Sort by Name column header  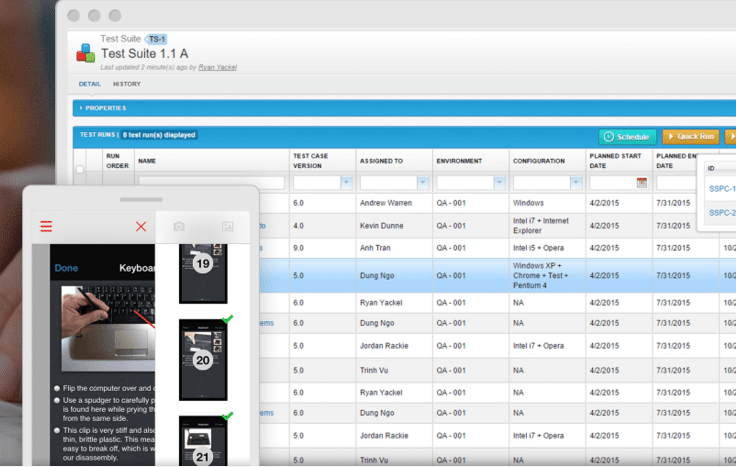[x=147, y=161]
